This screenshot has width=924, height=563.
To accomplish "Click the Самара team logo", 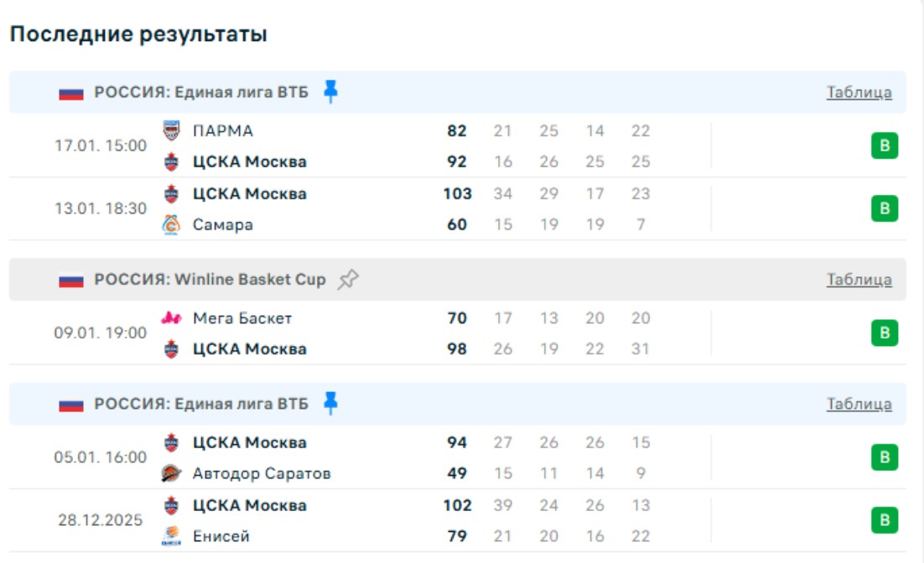I will [x=171, y=225].
